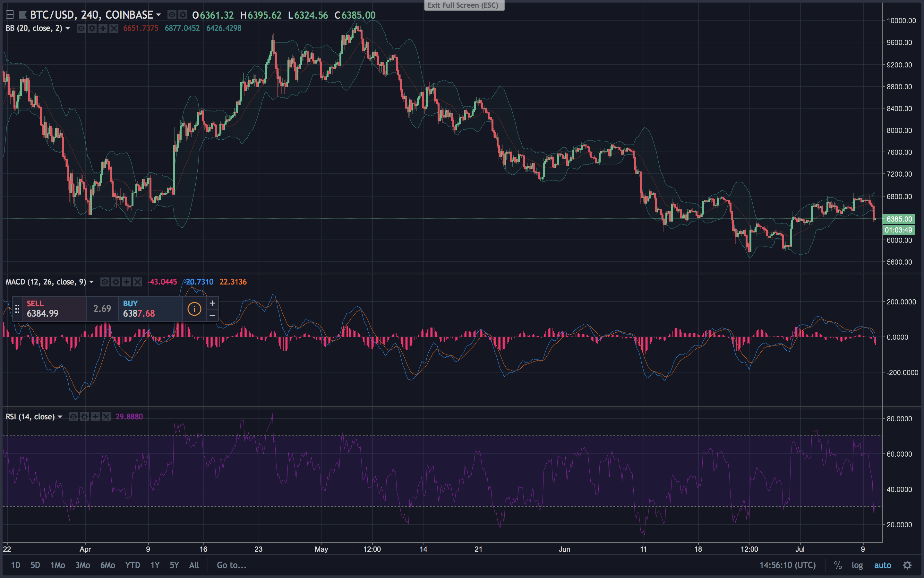Select the All time range

(194, 565)
